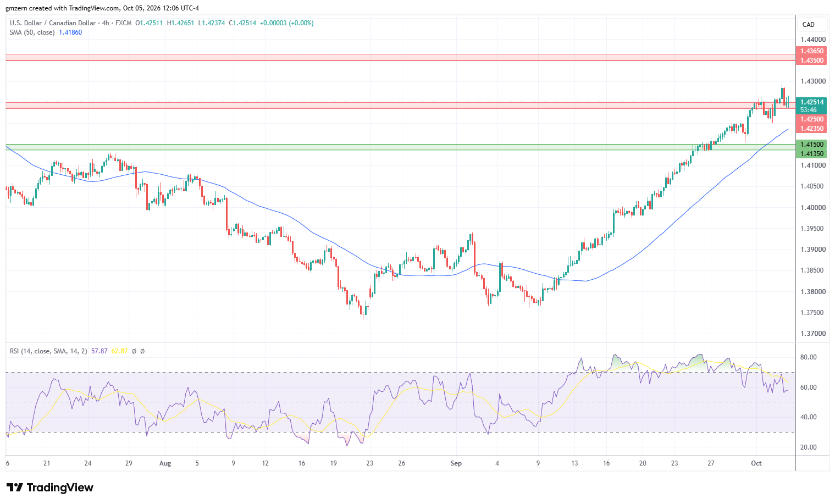Image resolution: width=835 pixels, height=504 pixels.
Task: Click the 1.40000 price axis tick
Action: (x=812, y=208)
